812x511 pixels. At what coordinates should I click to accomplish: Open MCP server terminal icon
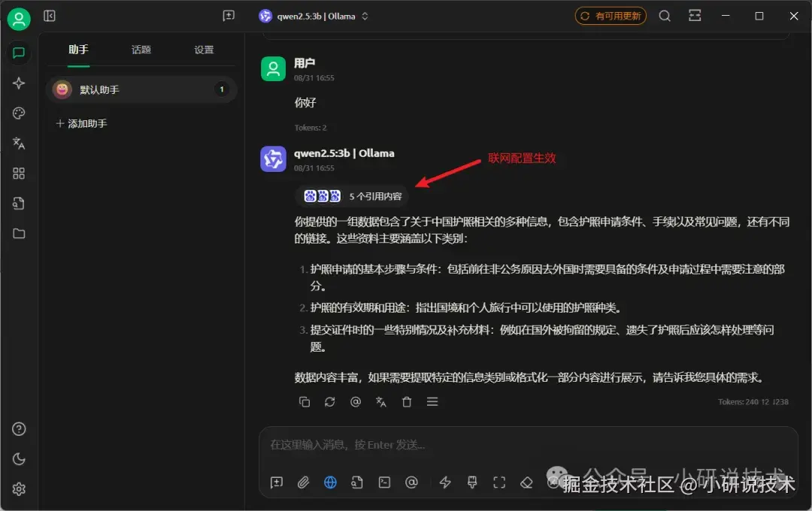click(x=384, y=482)
